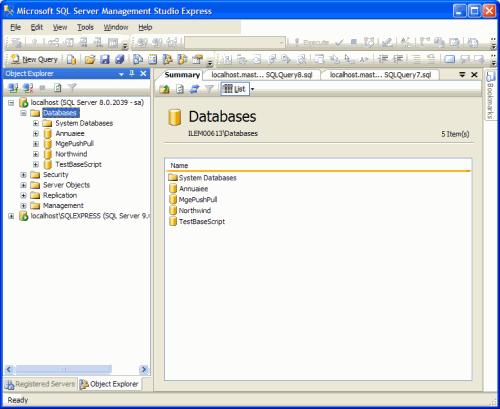Open Registered Servers from standard toolbar icon
The height and width of the screenshot is (409, 500).
pyautogui.click(x=138, y=59)
